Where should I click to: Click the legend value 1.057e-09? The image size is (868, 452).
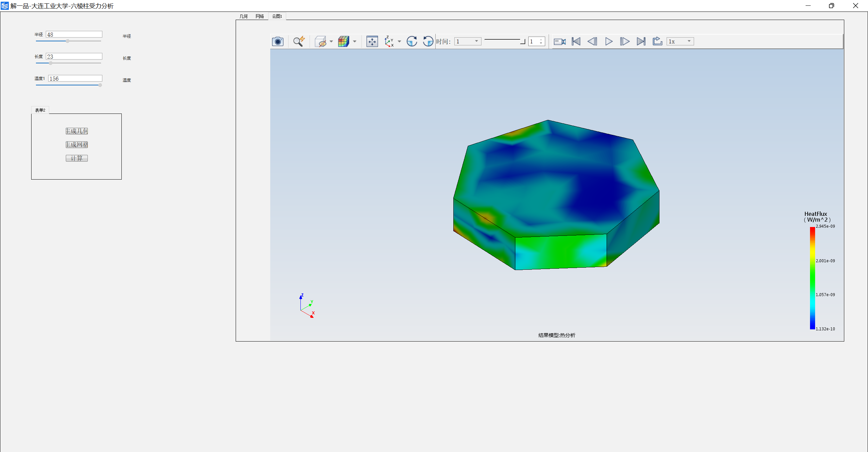click(825, 295)
